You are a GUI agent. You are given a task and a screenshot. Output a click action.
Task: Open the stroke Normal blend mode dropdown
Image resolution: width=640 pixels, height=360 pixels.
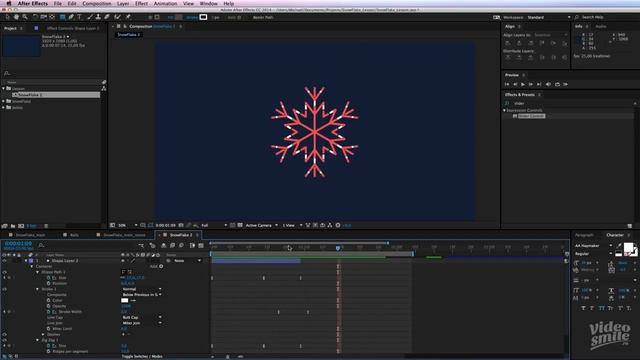coord(142,289)
